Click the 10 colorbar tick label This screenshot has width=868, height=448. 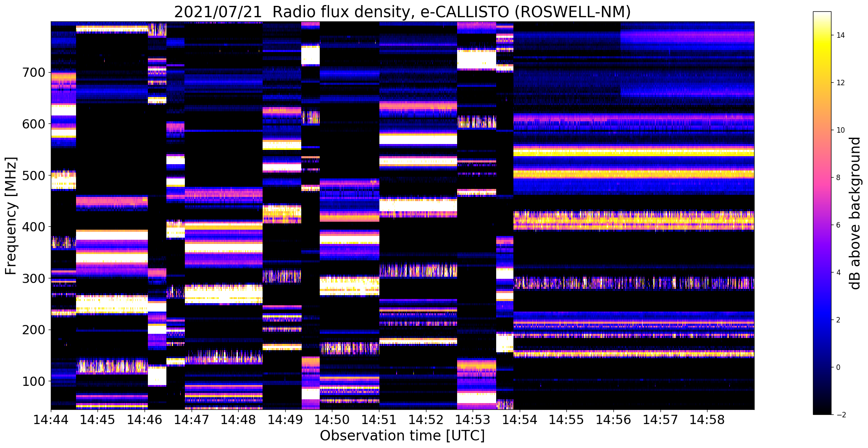841,130
